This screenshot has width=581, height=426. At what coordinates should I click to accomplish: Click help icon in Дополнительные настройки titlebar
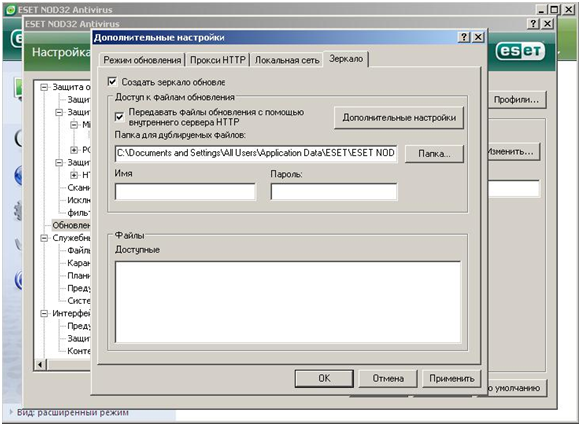pos(464,37)
